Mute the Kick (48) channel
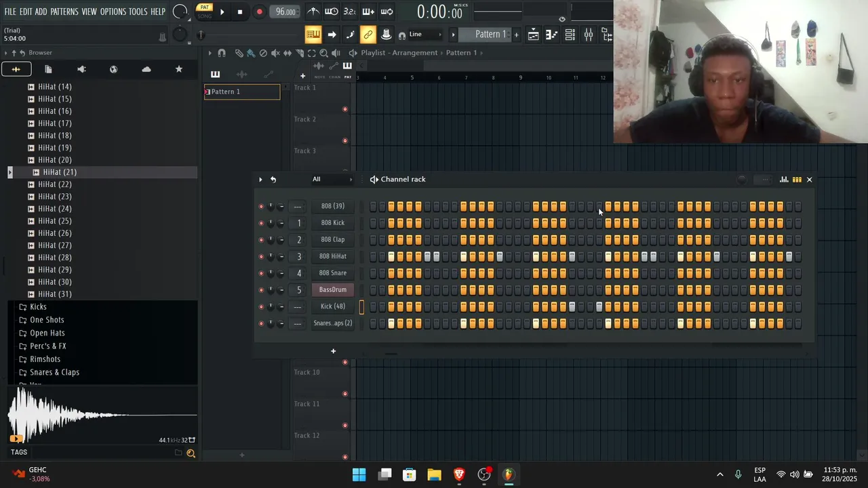 (x=261, y=307)
